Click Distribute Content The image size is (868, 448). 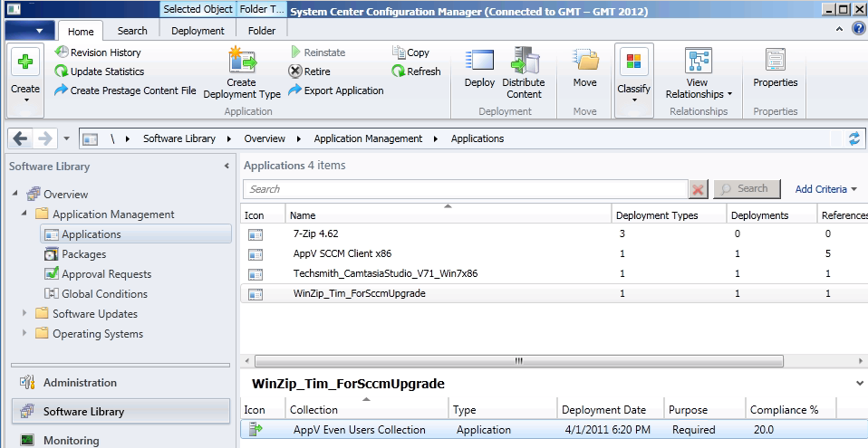524,72
